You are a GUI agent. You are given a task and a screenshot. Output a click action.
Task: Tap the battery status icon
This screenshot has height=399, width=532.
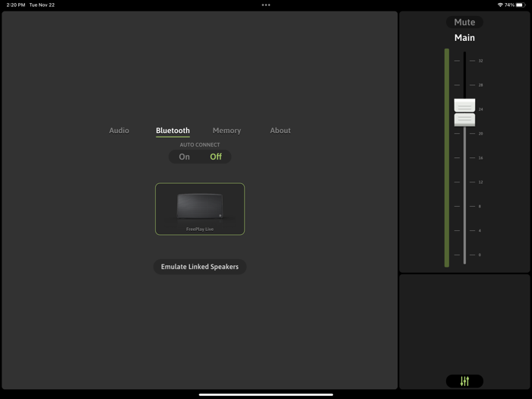coord(521,5)
